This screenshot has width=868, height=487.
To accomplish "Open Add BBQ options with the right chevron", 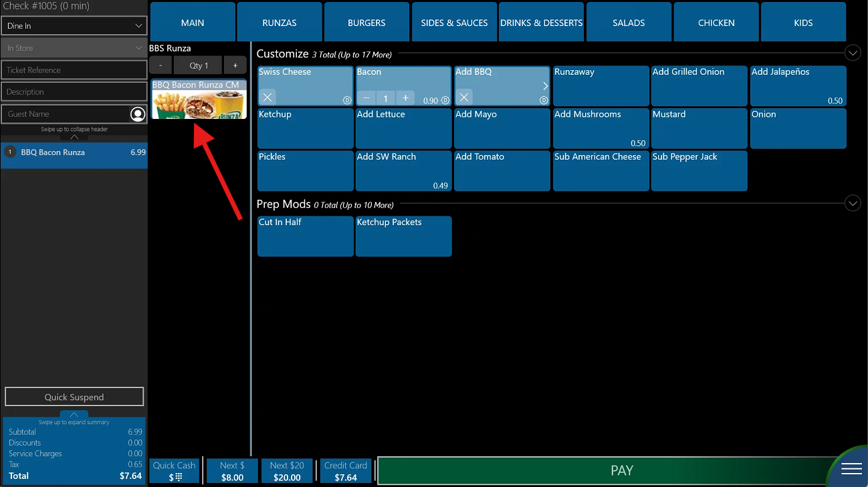I will (545, 86).
